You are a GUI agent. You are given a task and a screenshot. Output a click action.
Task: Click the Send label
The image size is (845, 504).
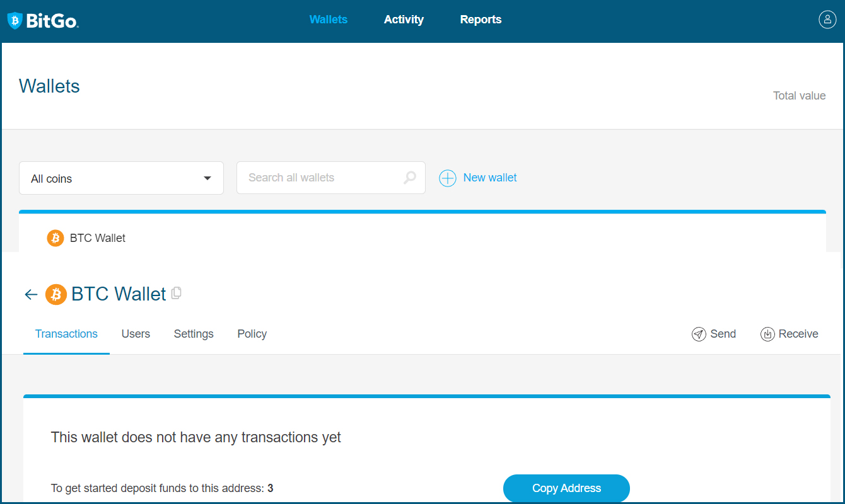tap(723, 334)
